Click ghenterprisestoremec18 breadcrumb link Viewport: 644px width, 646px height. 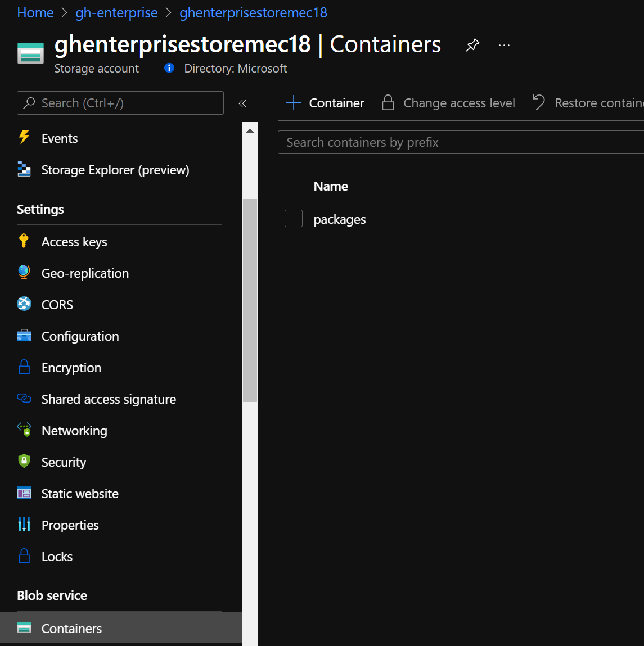(x=254, y=13)
